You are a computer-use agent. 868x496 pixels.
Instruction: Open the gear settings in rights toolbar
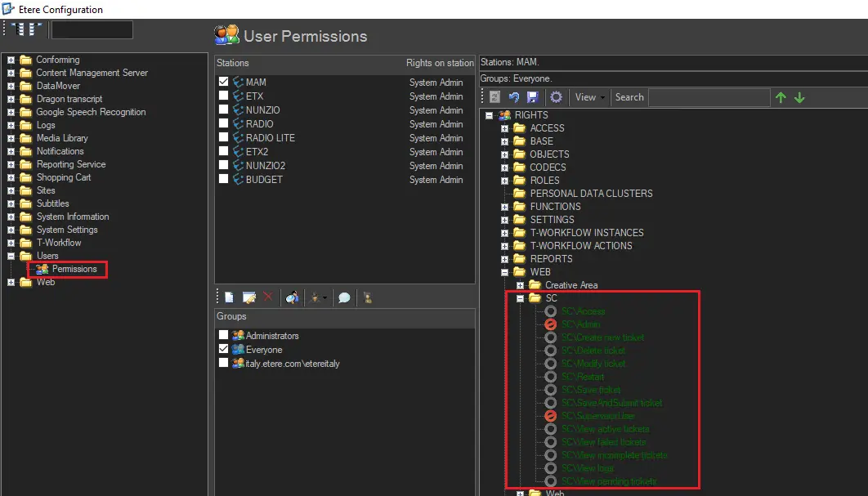point(557,97)
